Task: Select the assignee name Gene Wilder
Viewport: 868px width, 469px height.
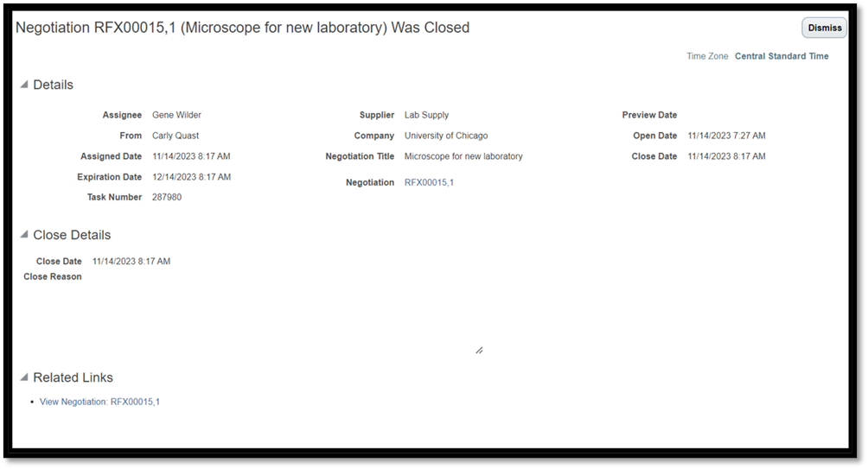Action: point(176,115)
